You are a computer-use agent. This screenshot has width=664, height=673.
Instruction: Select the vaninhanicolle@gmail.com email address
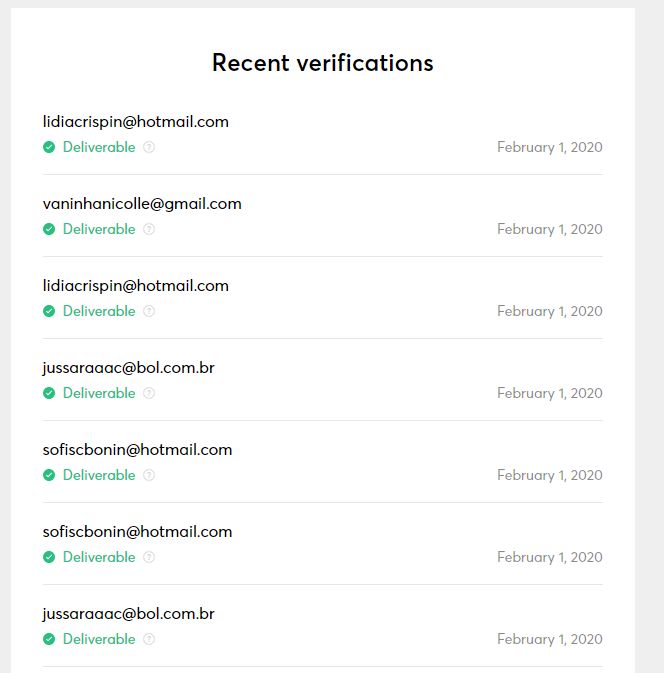click(x=142, y=204)
